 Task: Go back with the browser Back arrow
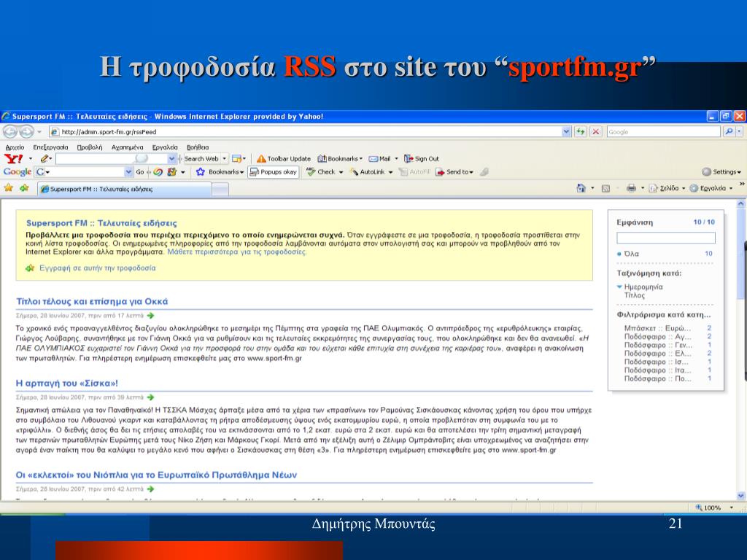point(10,131)
